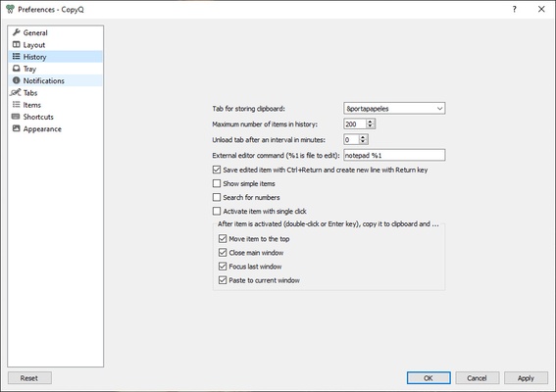556x392 pixels.
Task: Uncheck Paste to current window
Action: tap(223, 280)
